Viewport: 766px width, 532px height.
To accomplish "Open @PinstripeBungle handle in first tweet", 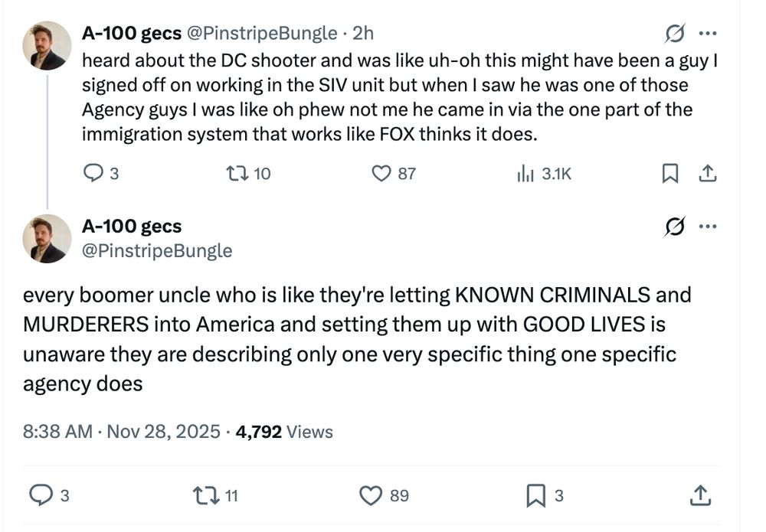I will pos(262,33).
